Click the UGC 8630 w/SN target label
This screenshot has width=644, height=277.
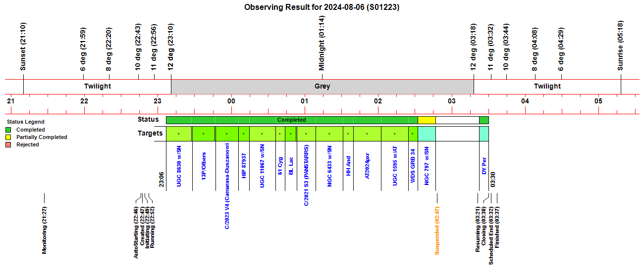click(x=179, y=167)
